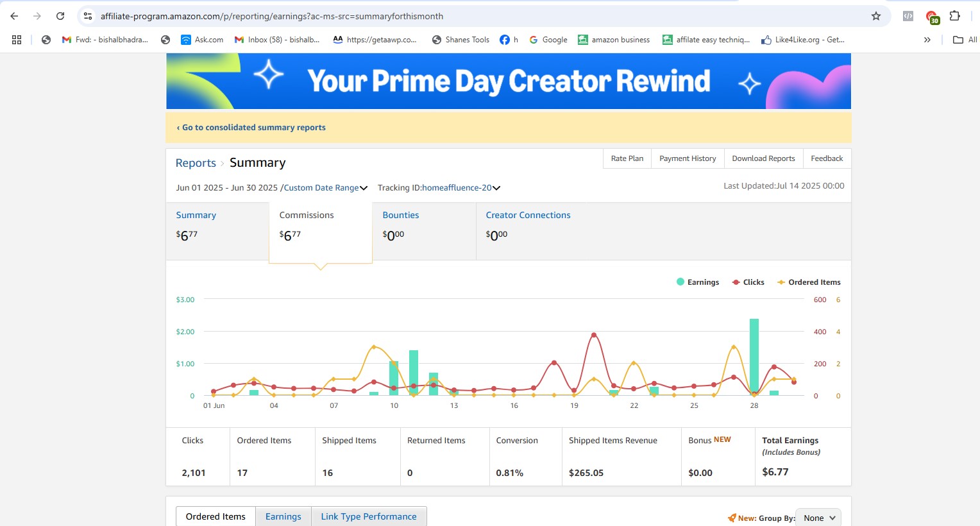980x526 pixels.
Task: Click the Reports breadcrumb link
Action: point(196,163)
